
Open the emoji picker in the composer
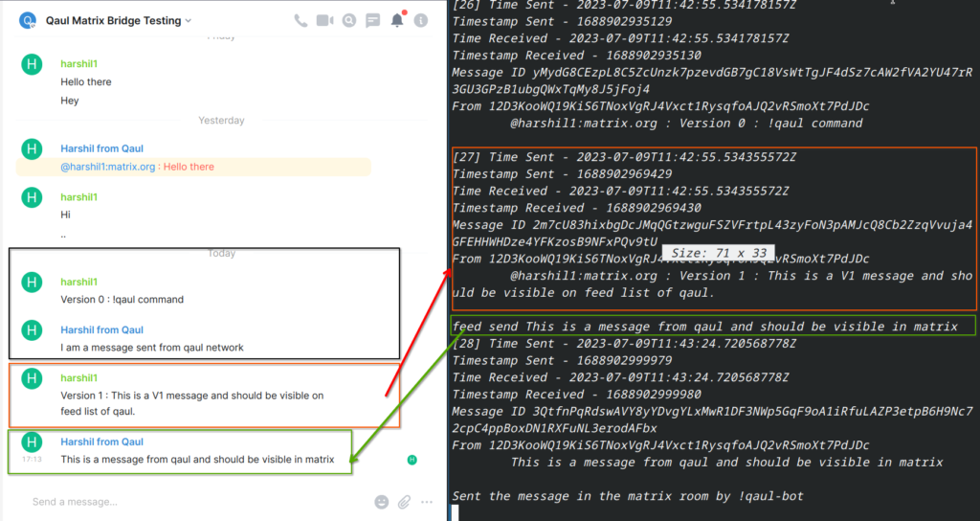[x=381, y=502]
